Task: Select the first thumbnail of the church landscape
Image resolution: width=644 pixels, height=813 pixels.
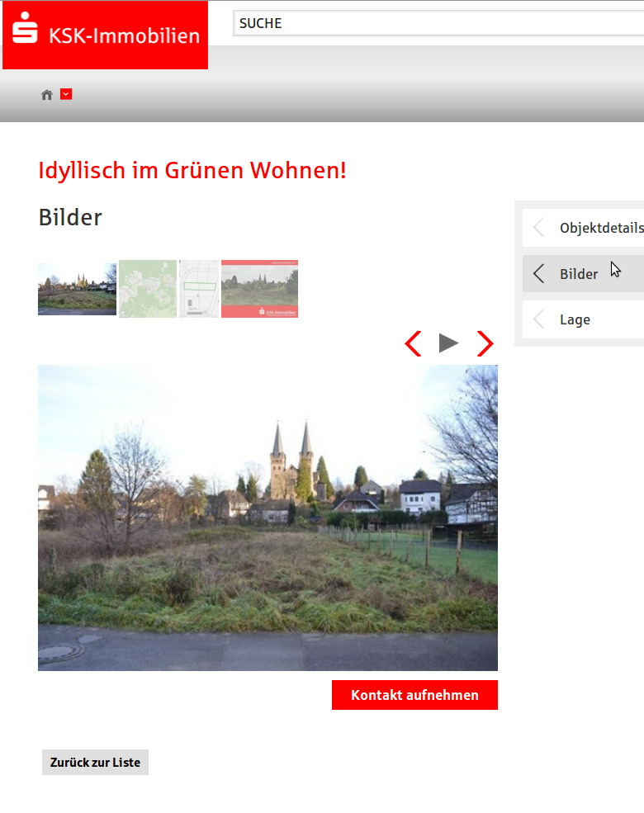Action: [x=78, y=289]
